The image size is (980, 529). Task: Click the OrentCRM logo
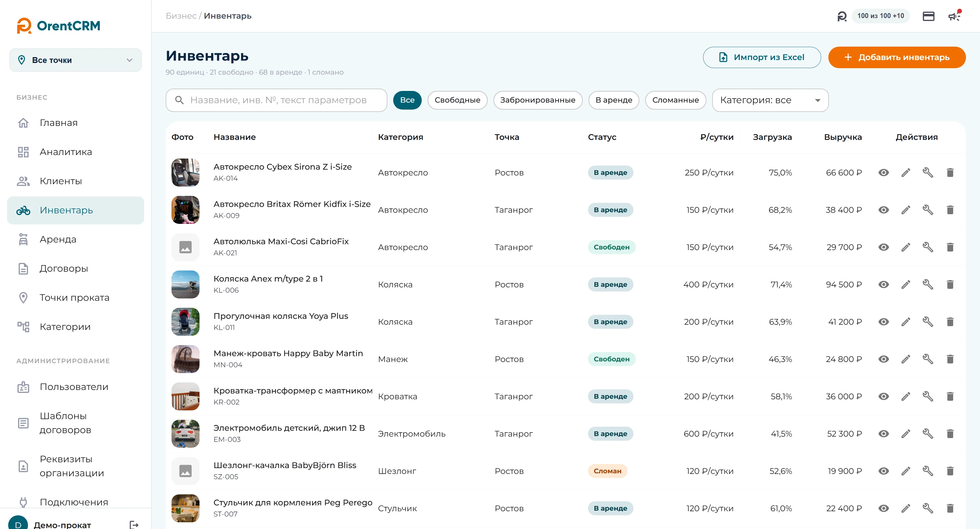coord(59,26)
